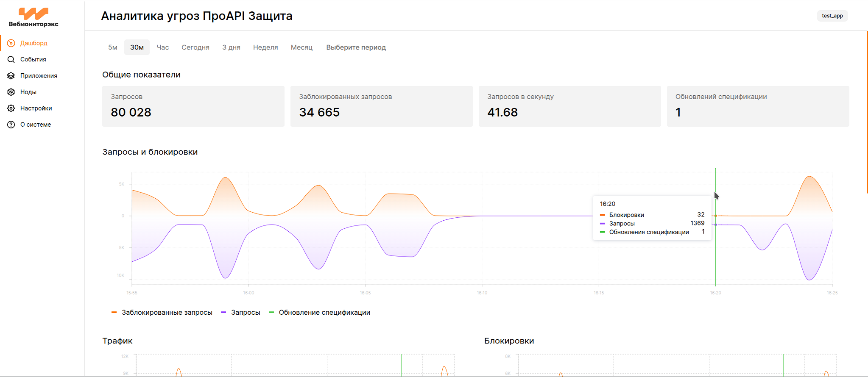
Task: Click the Ноды cube icon
Action: pos(11,92)
